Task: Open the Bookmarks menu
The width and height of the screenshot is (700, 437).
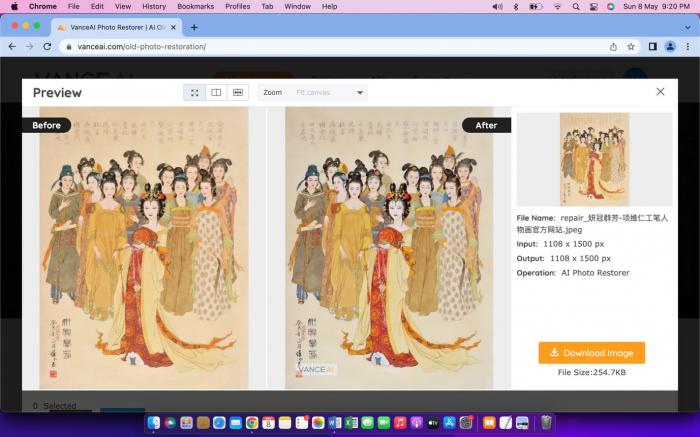Action: [x=196, y=6]
